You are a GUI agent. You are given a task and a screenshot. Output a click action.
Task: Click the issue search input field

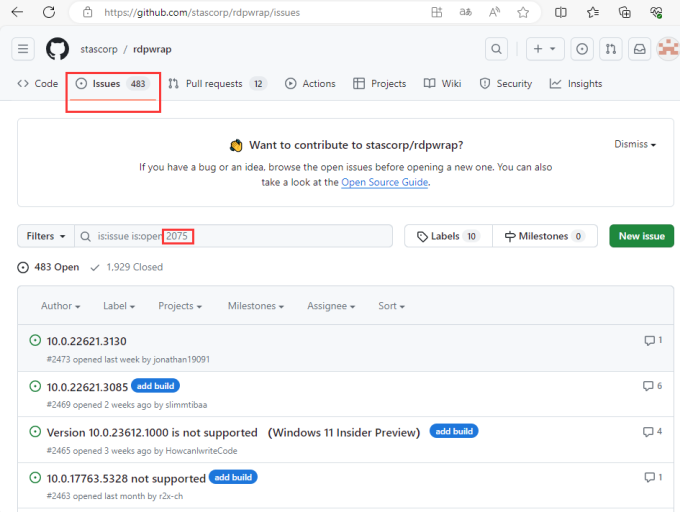click(234, 236)
